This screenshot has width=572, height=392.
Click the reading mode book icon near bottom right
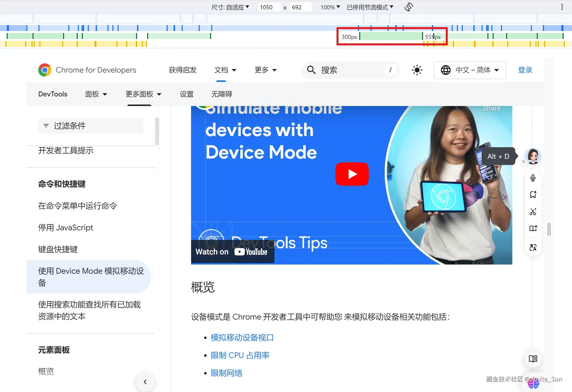point(533,359)
